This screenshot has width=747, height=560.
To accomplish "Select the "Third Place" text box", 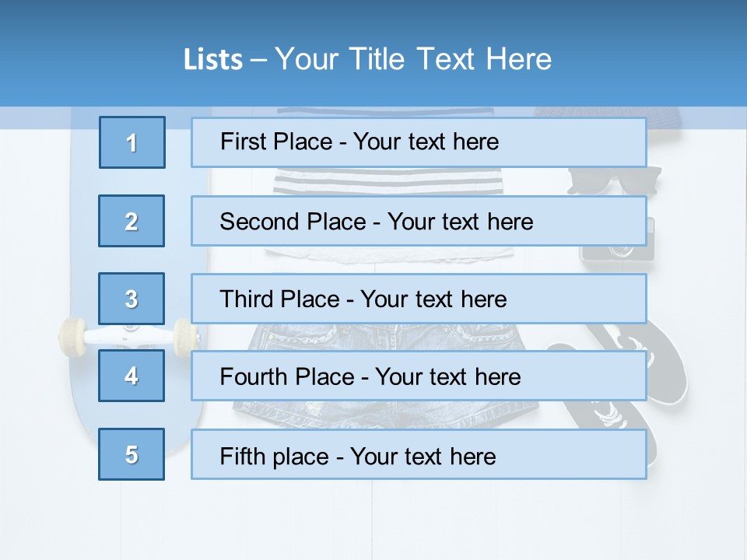I will pos(419,299).
